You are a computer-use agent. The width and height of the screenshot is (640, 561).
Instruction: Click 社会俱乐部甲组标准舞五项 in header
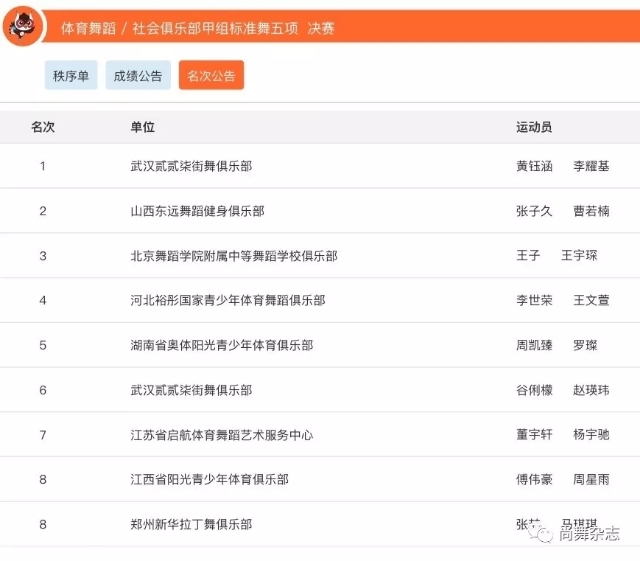click(x=216, y=28)
